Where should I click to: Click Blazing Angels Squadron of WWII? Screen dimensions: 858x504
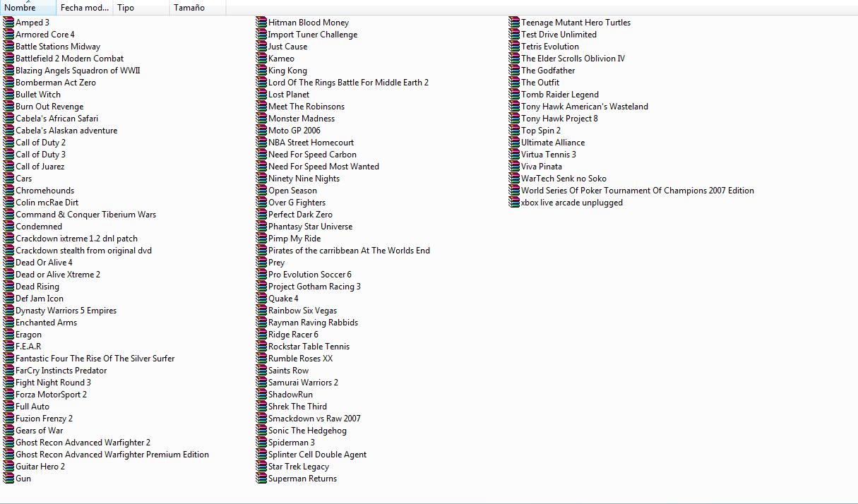(78, 71)
